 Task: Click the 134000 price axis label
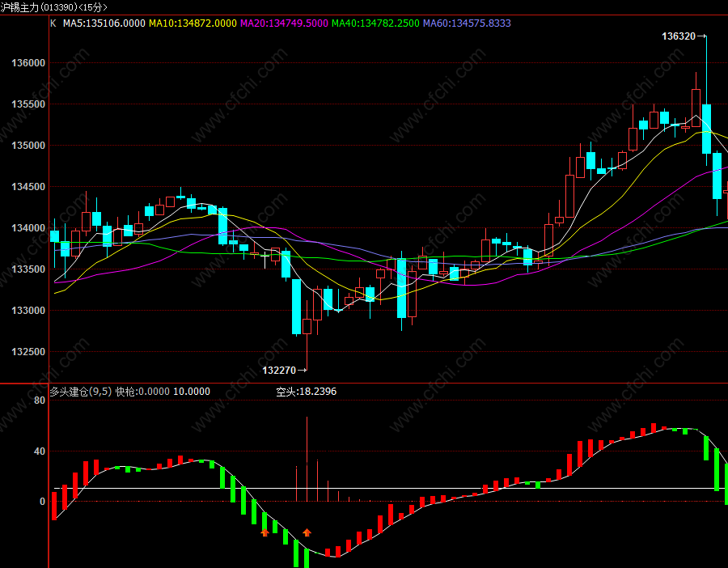28,228
